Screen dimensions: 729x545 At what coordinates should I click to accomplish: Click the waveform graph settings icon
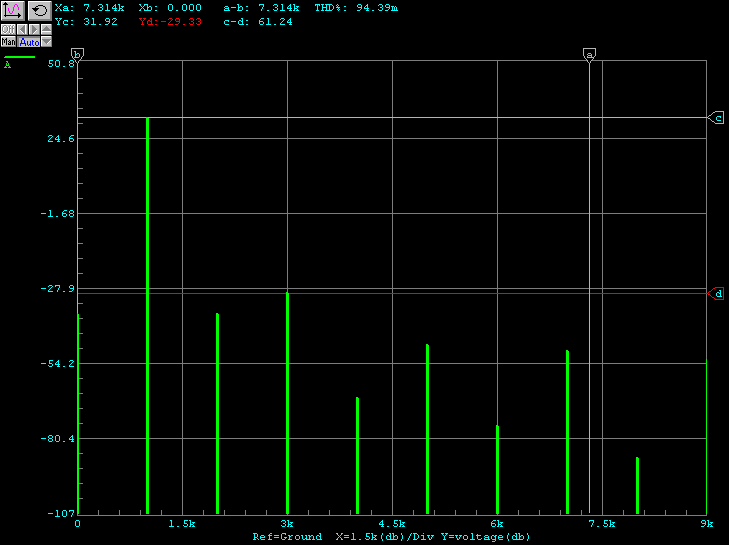12,10
